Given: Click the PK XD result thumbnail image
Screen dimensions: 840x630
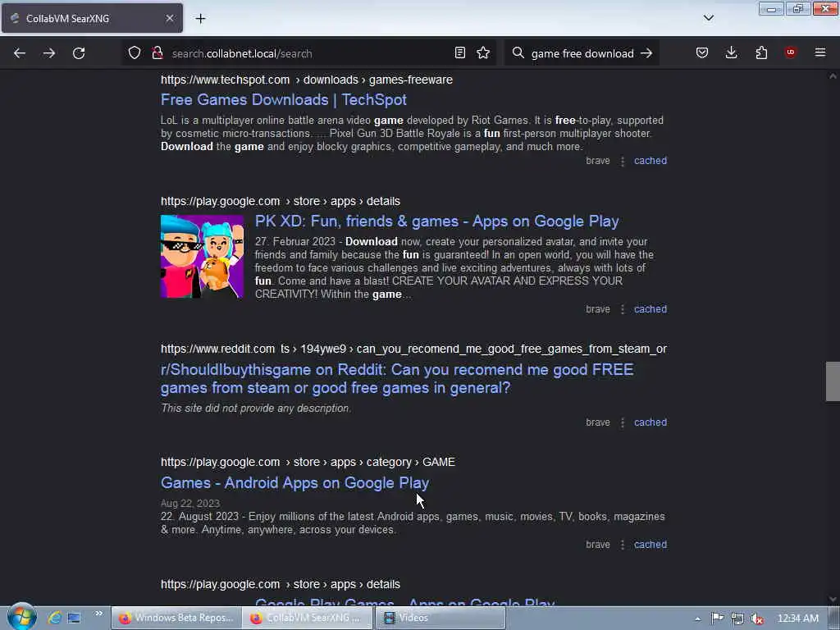Looking at the screenshot, I should pos(202,257).
